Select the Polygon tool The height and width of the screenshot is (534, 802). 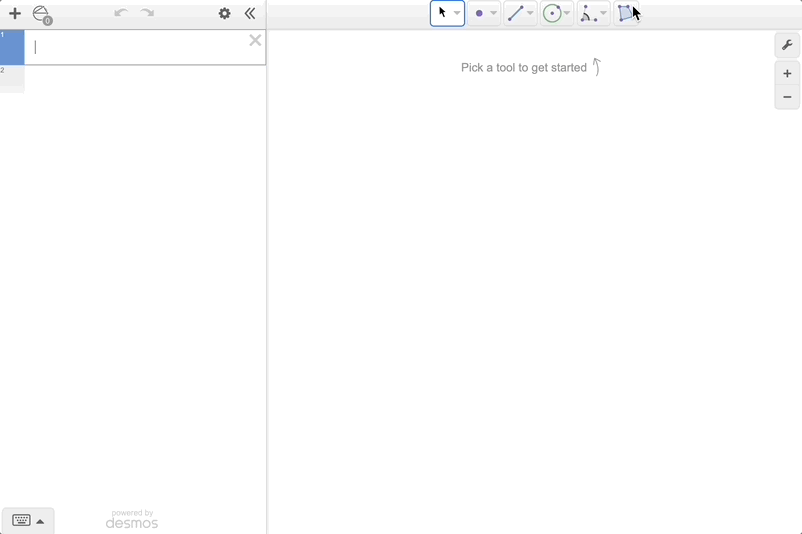pos(626,13)
